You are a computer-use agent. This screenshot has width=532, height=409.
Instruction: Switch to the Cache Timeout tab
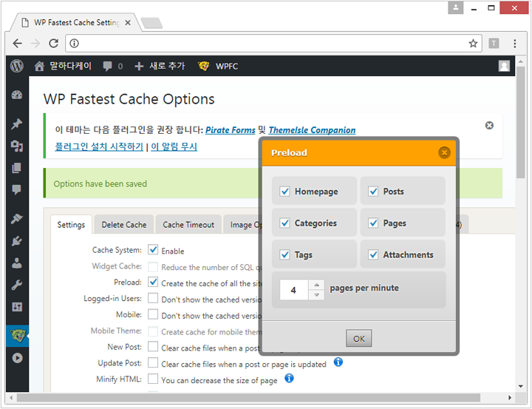tap(188, 225)
